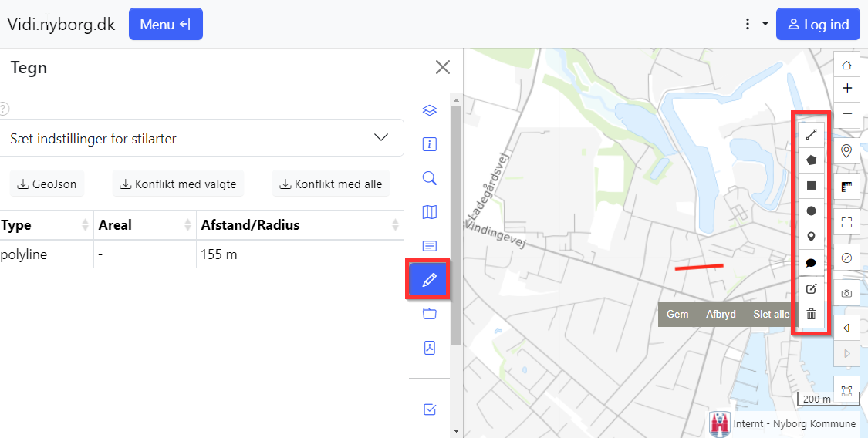The width and height of the screenshot is (868, 438).
Task: Click the Menu button
Action: pos(165,25)
